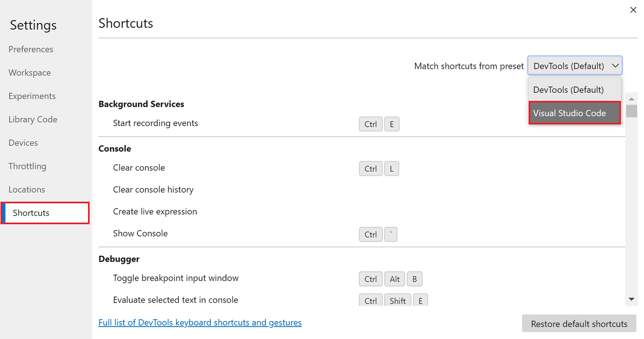644x339 pixels.
Task: Open the Preferences settings section
Action: 31,49
